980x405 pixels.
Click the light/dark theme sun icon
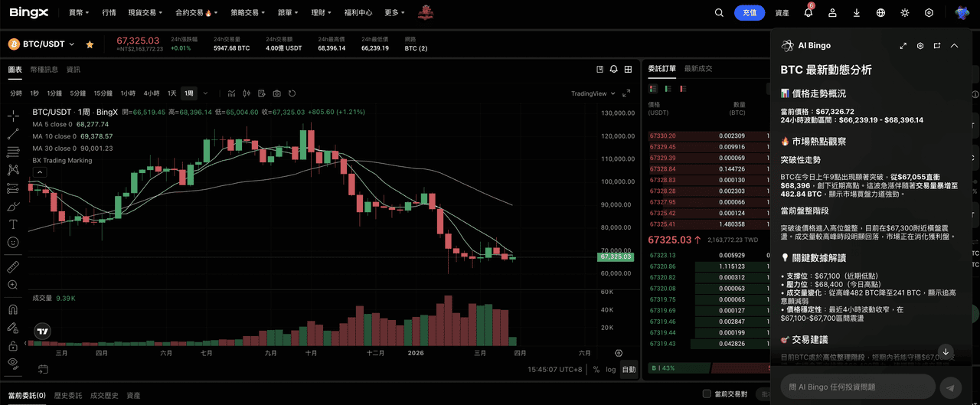pyautogui.click(x=905, y=13)
